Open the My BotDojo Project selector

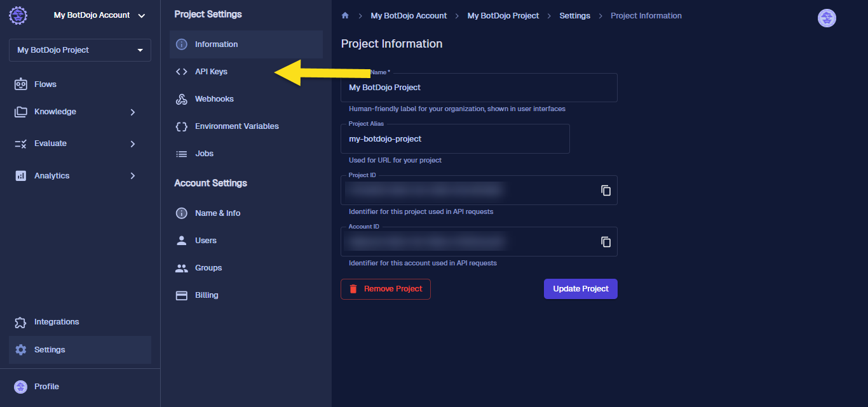[80, 50]
